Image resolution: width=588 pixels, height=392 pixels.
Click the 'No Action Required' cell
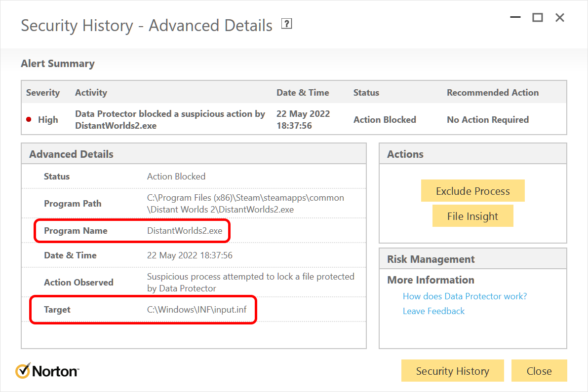pyautogui.click(x=487, y=119)
